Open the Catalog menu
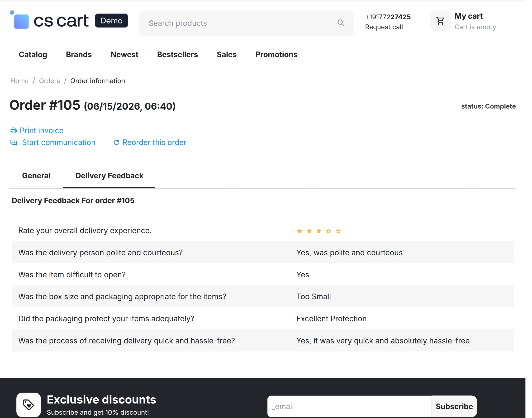 tap(33, 55)
